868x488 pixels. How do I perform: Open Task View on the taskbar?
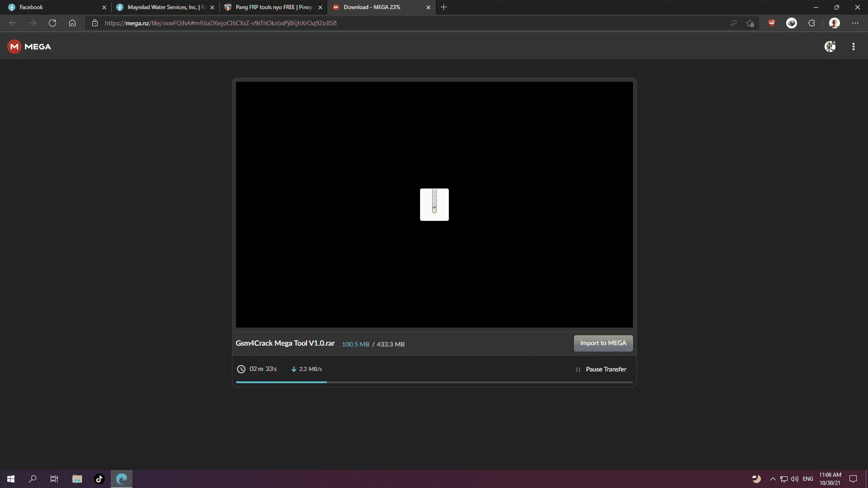[x=54, y=479]
